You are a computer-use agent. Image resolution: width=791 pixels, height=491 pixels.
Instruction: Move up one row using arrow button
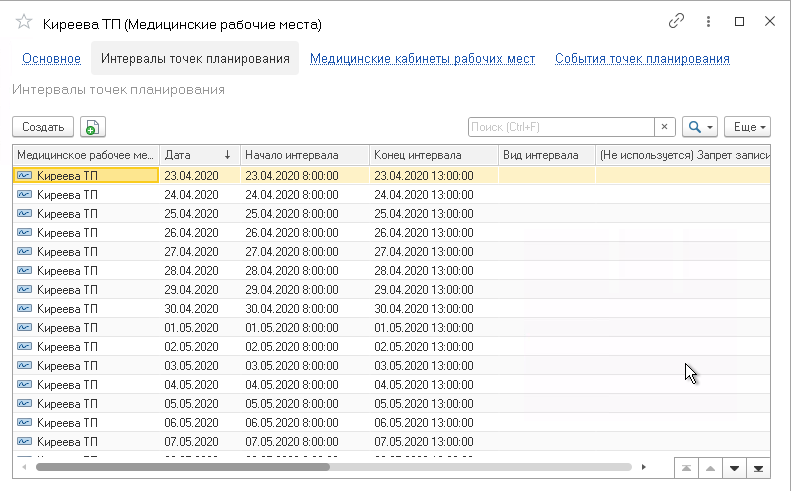click(x=710, y=467)
